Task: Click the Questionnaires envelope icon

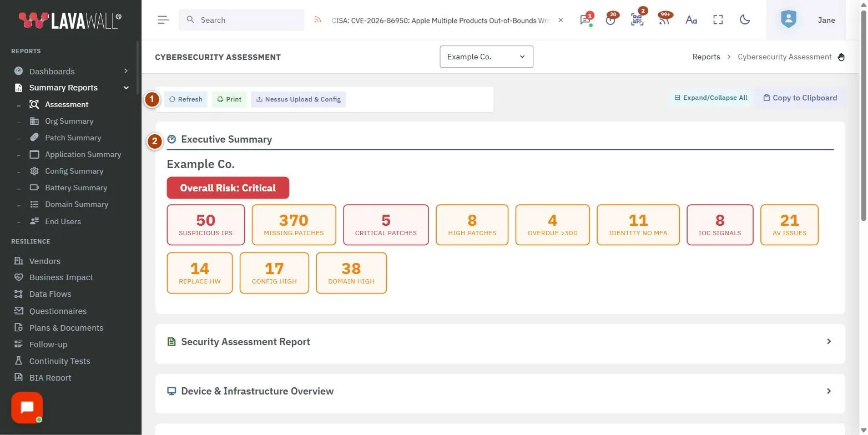Action: [x=19, y=311]
